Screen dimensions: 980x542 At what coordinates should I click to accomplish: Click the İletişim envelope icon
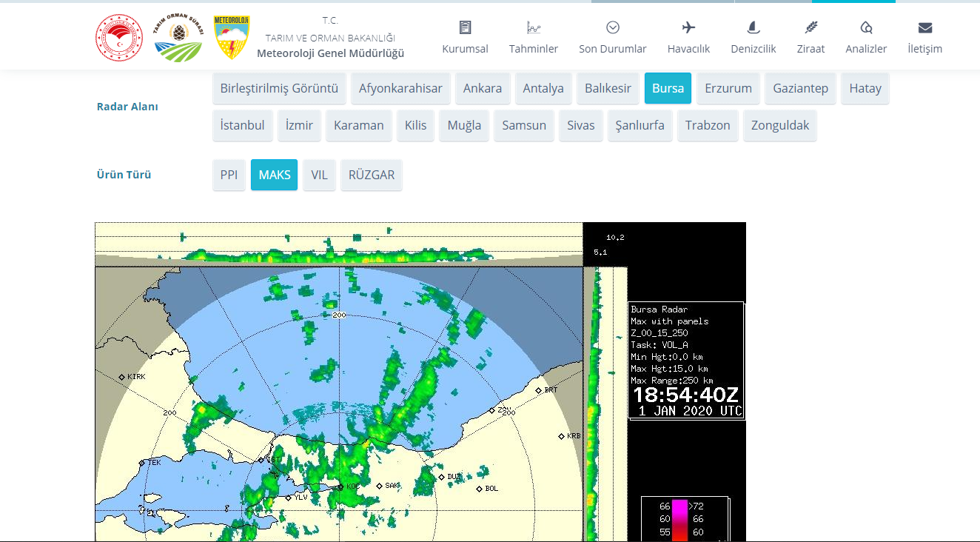point(925,27)
